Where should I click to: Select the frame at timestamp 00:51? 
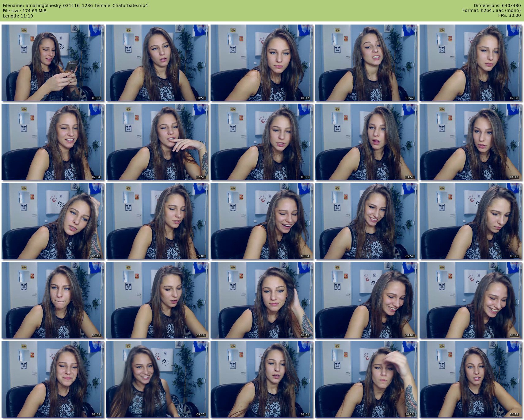click(x=157, y=63)
